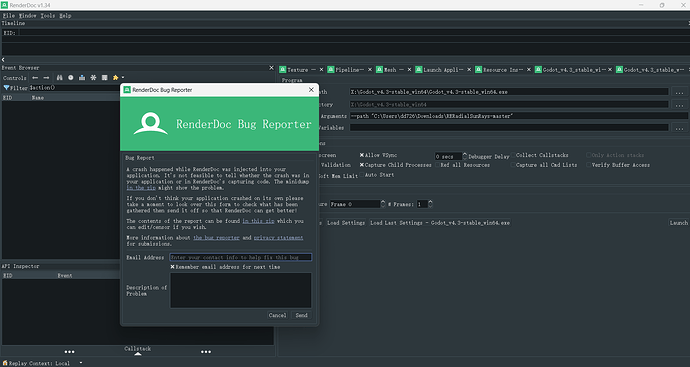This screenshot has width=690, height=367.
Task: Click the export/save icon beside the clock
Action: (x=82, y=77)
